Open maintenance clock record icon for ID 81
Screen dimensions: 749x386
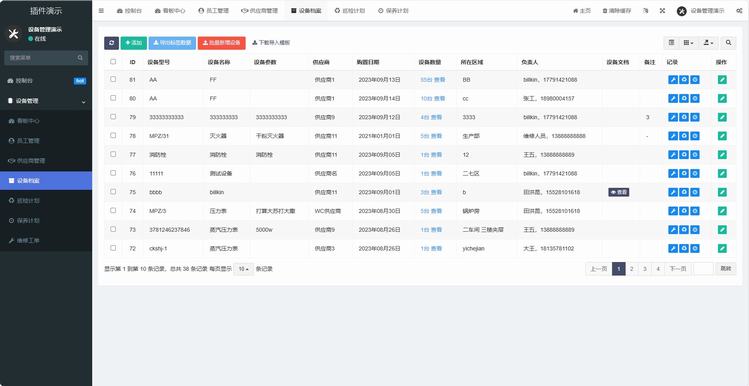pyautogui.click(x=695, y=80)
